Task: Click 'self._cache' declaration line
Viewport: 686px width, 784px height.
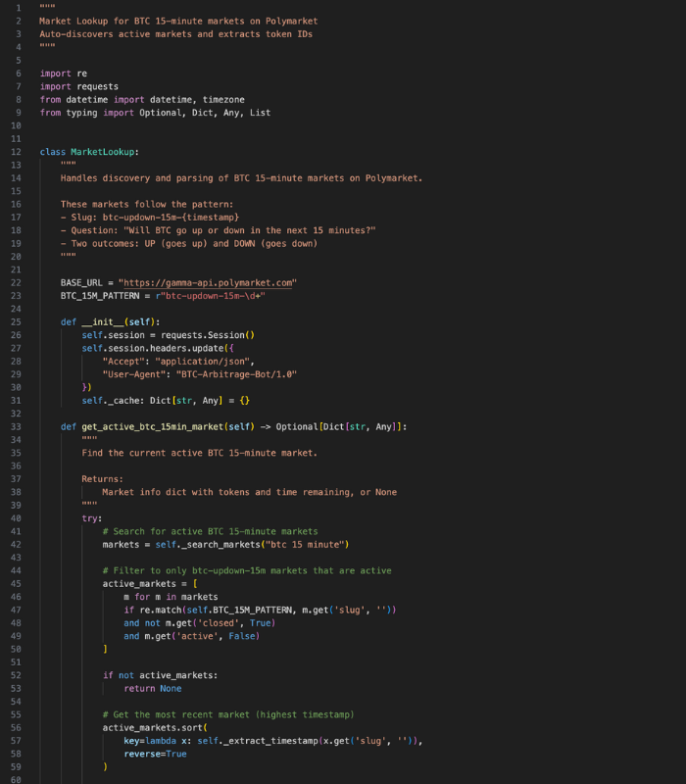Action: point(166,401)
